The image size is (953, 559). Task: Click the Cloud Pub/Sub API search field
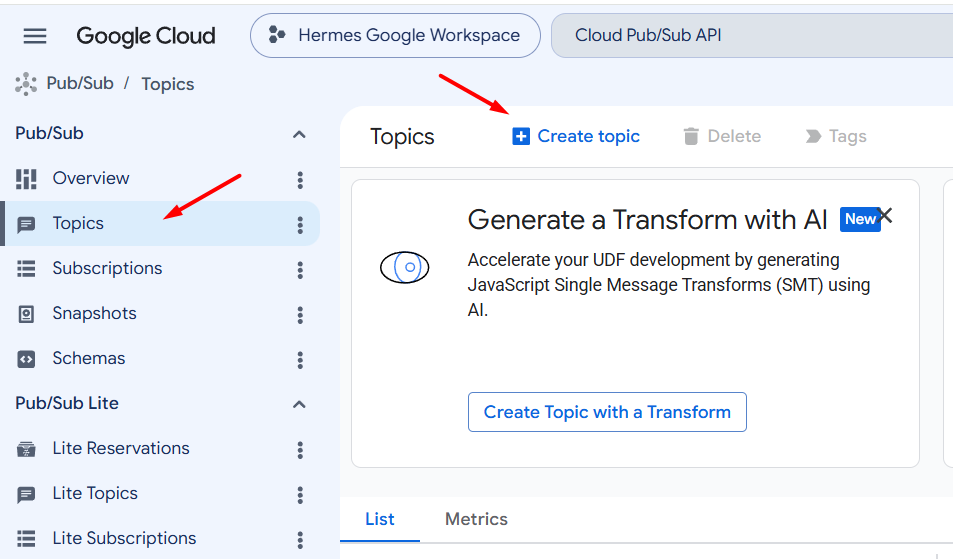tap(752, 36)
